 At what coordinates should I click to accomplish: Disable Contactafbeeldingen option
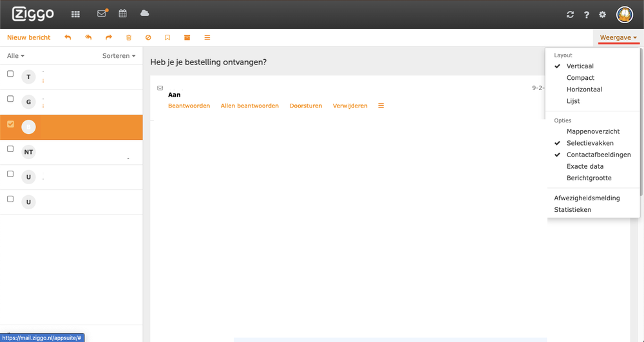point(599,155)
